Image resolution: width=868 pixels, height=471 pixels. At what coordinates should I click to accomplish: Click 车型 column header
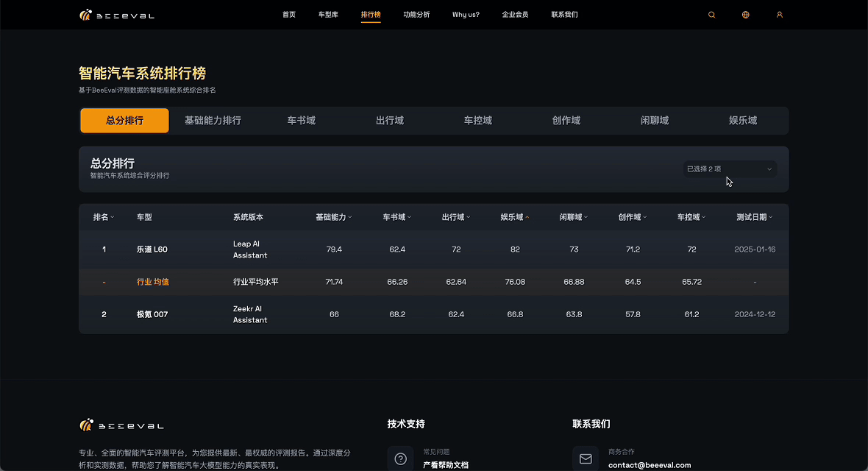144,217
